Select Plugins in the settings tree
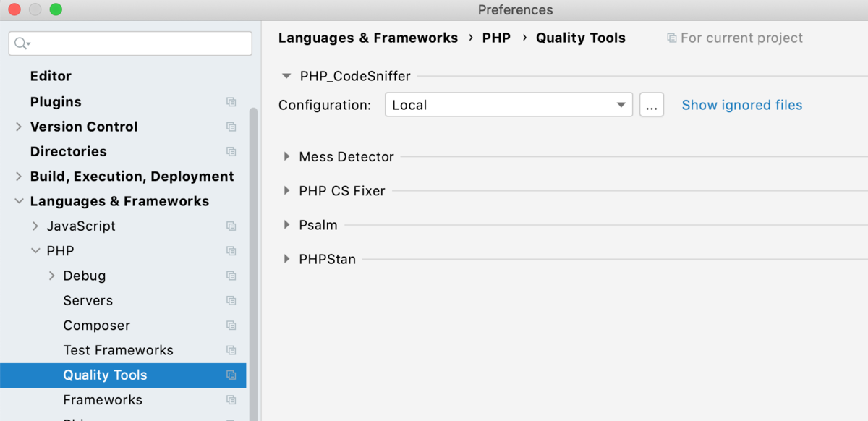 click(56, 102)
